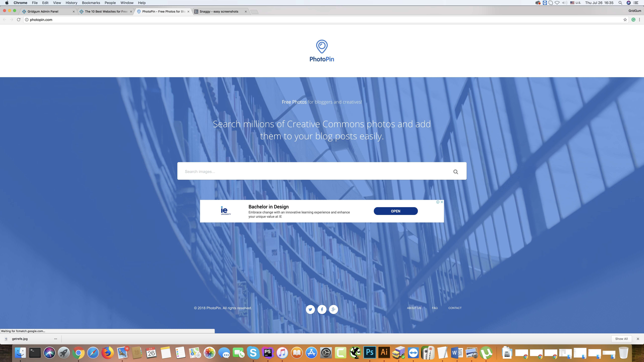Open PhotoPin's Twitter page icon

[310, 309]
